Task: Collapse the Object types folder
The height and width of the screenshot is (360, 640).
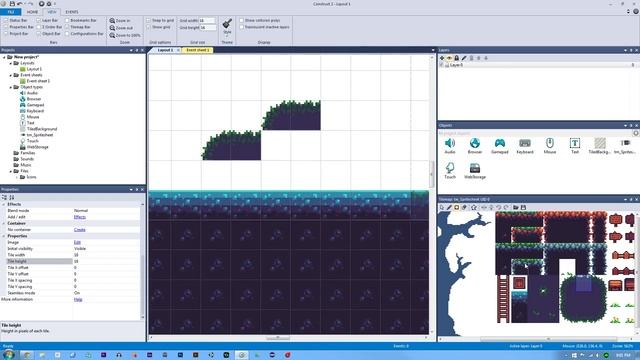Action: coord(11,87)
